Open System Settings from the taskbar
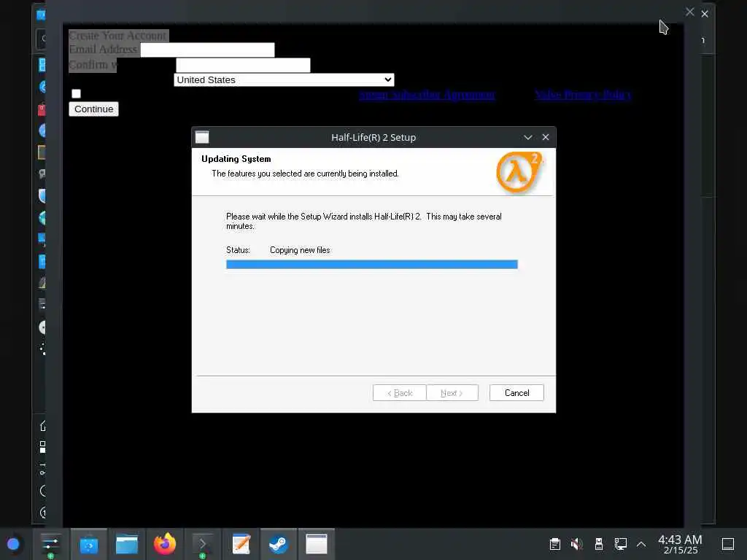 tap(50, 544)
